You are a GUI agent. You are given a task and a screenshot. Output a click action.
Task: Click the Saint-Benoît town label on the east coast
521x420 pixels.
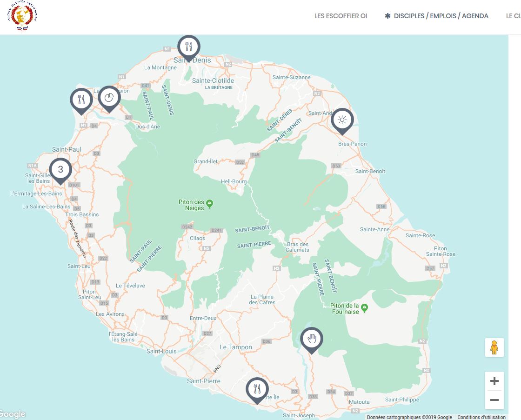pos(370,172)
